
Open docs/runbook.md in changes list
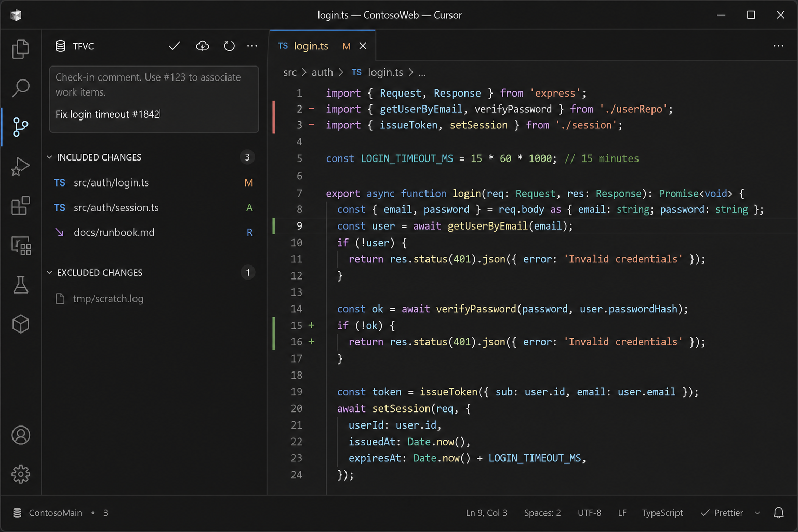point(154,233)
